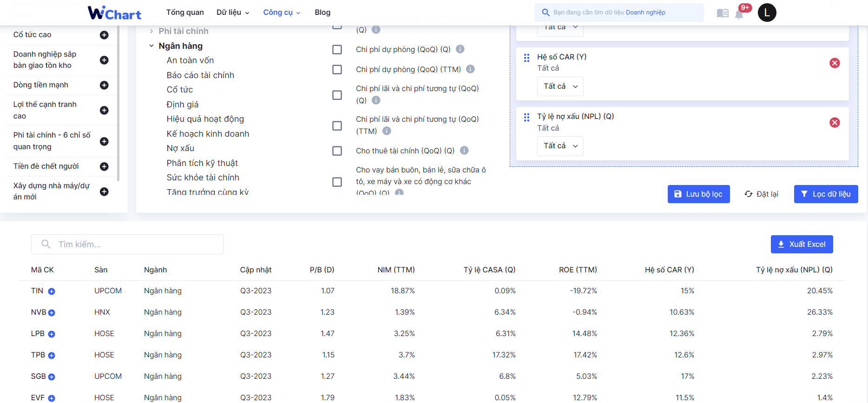Select Kế hoạch kinh doanh category

click(x=208, y=134)
